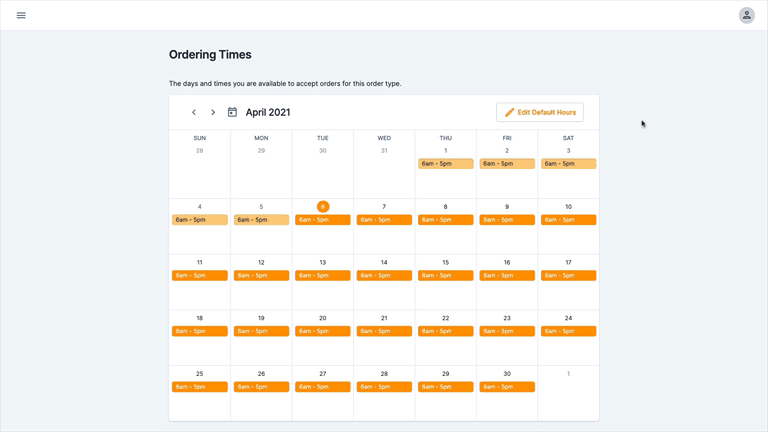The height and width of the screenshot is (432, 768).
Task: Open the 6am - 5pm hours on April 9
Action: [x=507, y=220]
